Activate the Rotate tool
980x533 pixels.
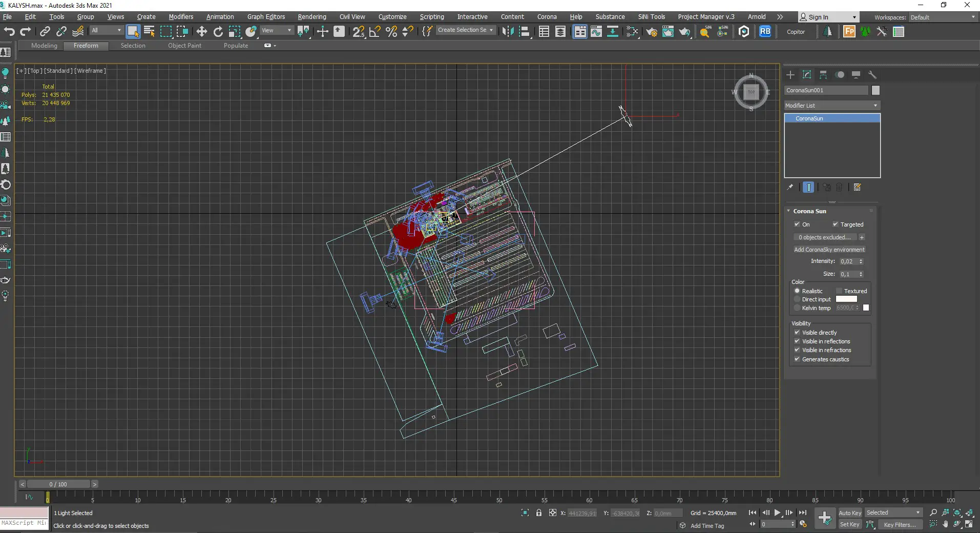pyautogui.click(x=218, y=32)
